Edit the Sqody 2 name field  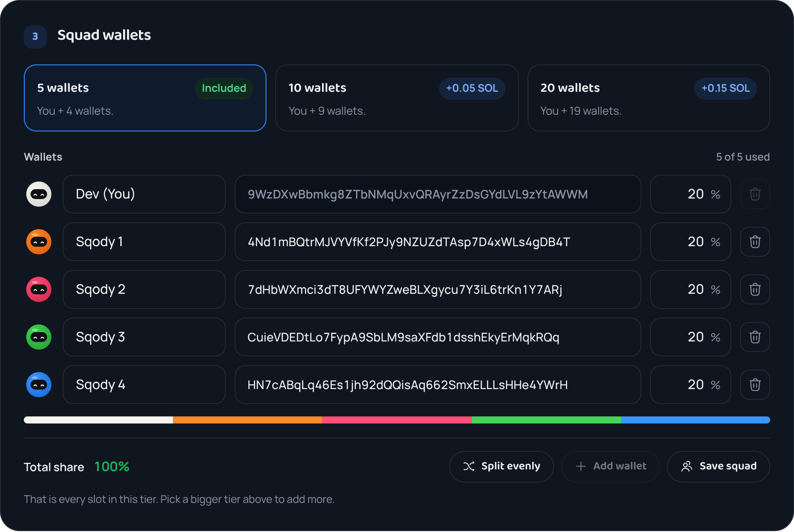[144, 289]
